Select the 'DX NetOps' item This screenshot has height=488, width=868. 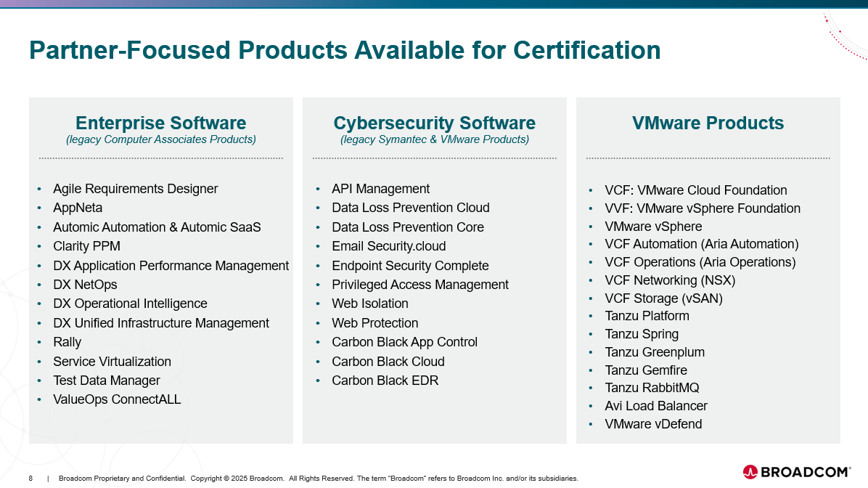[x=85, y=285]
